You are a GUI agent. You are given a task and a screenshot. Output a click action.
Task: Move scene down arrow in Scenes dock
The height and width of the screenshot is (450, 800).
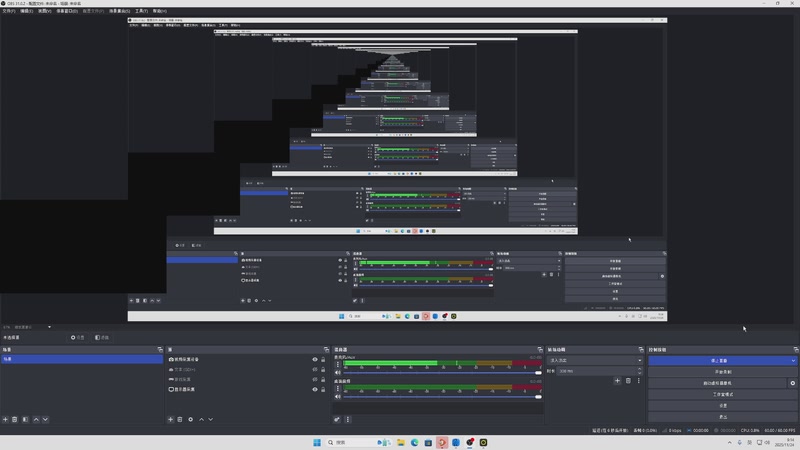45,419
